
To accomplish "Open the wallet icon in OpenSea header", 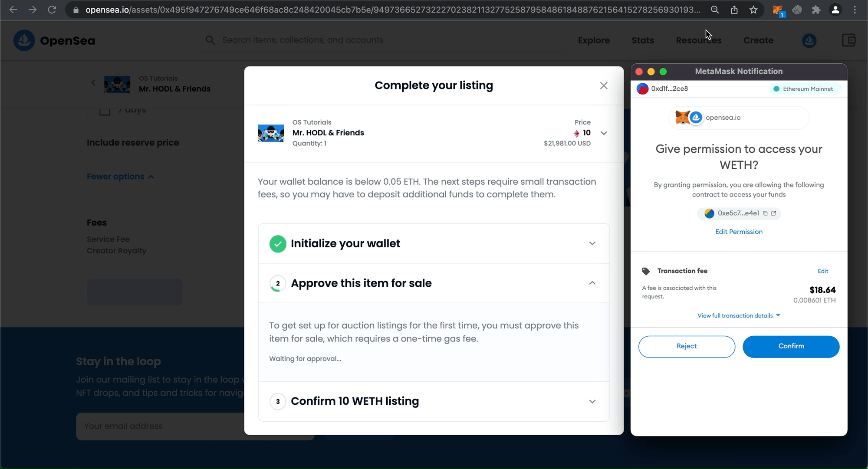I will point(848,40).
